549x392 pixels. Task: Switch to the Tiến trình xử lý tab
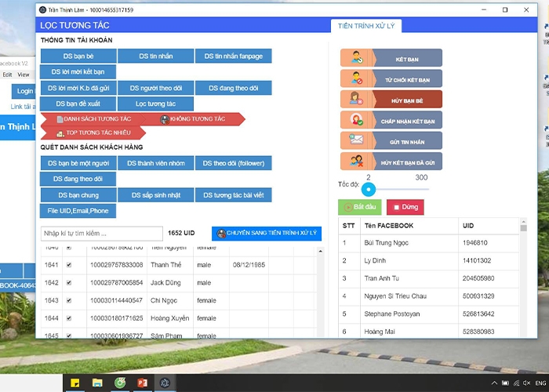(x=366, y=26)
